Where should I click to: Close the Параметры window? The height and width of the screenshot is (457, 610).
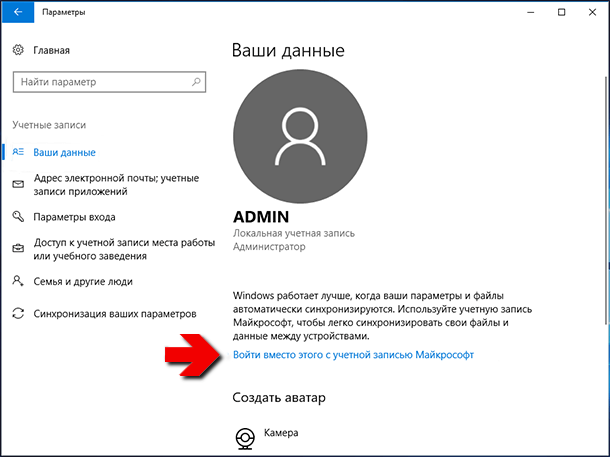point(592,12)
